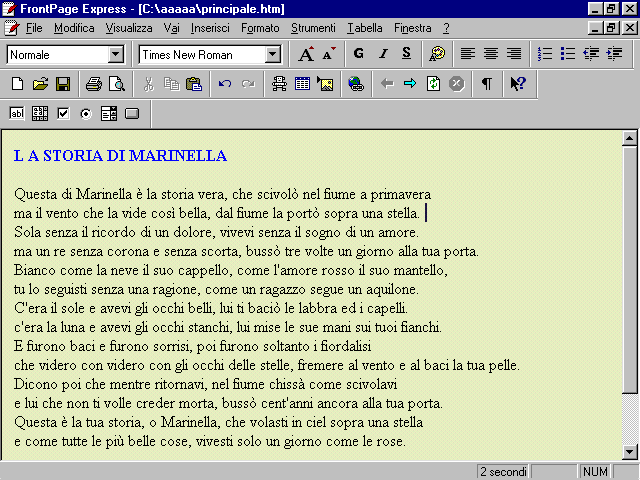Open the Visualizza menu
Viewport: 640px width, 480px height.
129,28
